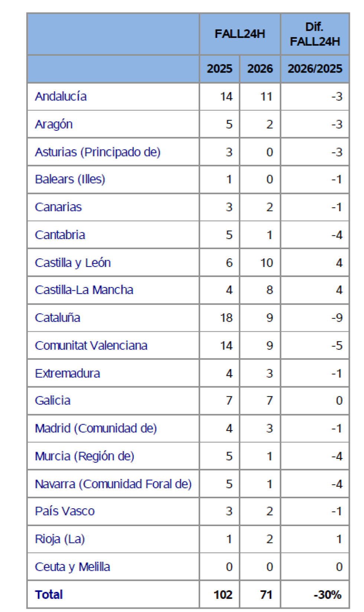This screenshot has width=364, height=612.
Task: Click the Castilla y León link
Action: [x=73, y=263]
